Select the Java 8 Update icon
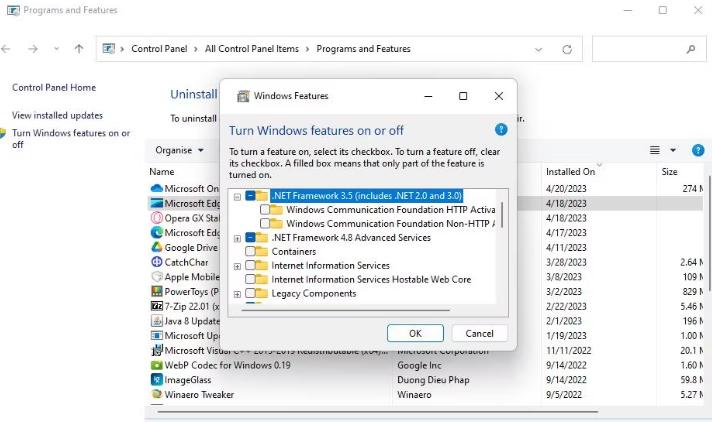 click(x=157, y=321)
